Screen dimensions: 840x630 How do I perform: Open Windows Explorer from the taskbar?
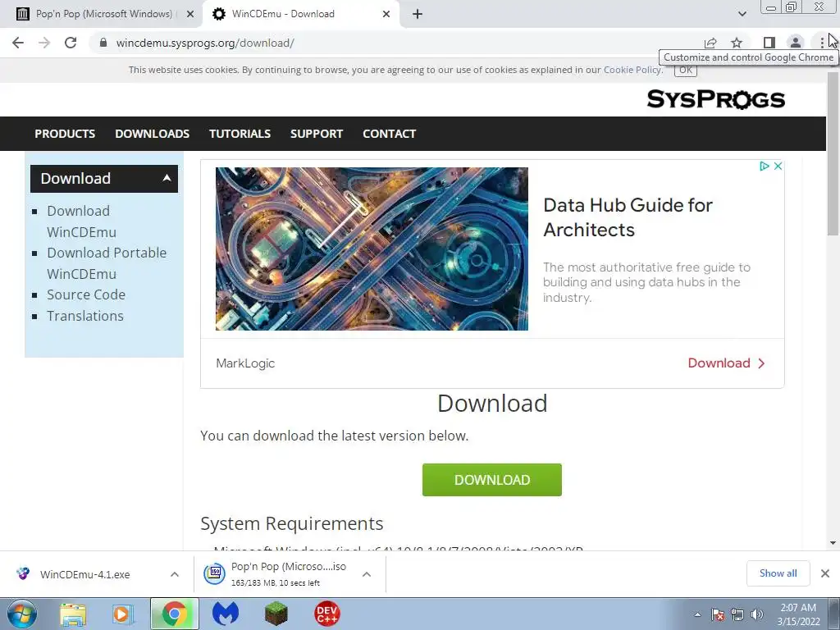73,614
